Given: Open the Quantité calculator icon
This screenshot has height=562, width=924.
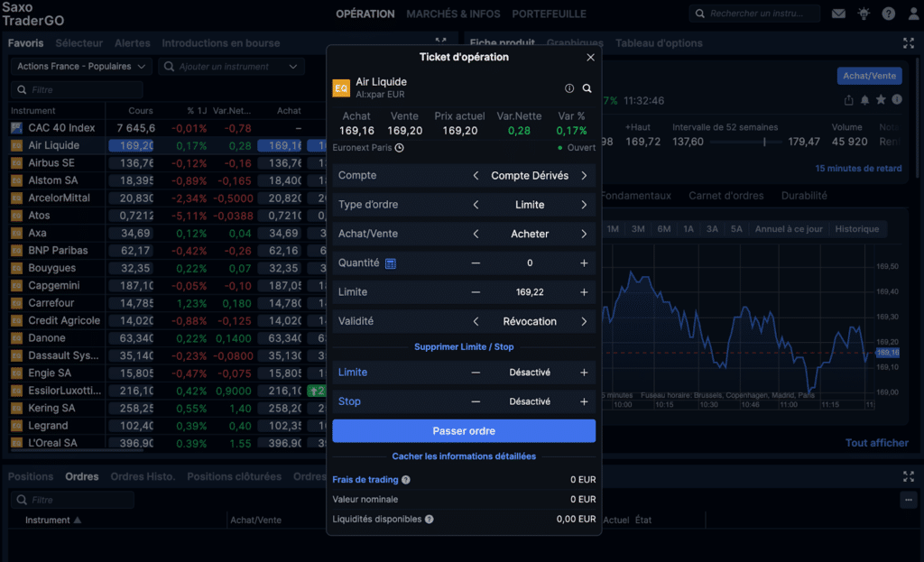Looking at the screenshot, I should pyautogui.click(x=391, y=263).
